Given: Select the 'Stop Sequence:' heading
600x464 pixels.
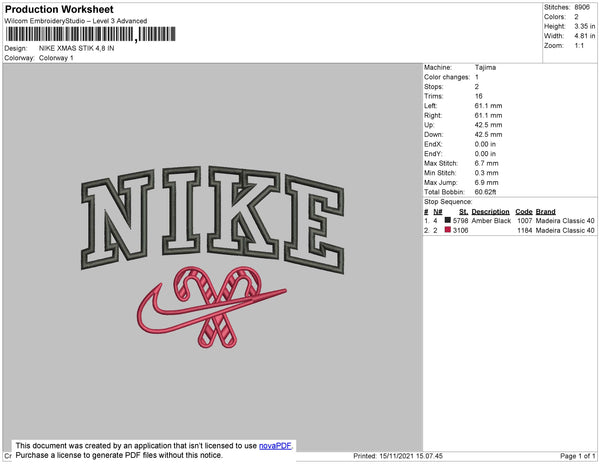Looking at the screenshot, I should pyautogui.click(x=448, y=202).
